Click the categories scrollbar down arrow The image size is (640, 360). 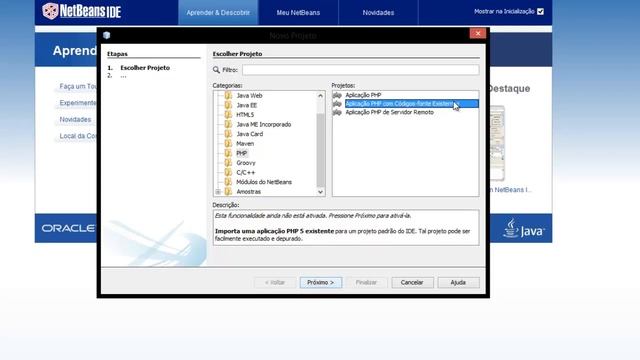[320, 191]
